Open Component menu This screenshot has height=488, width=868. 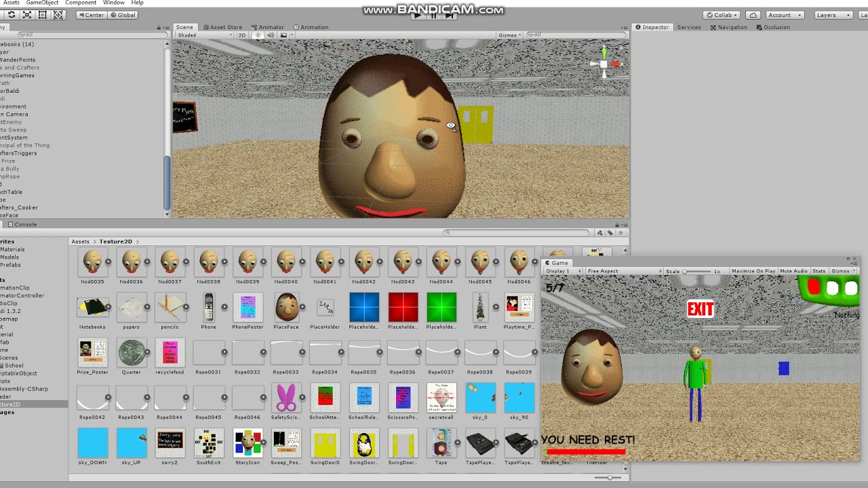81,3
